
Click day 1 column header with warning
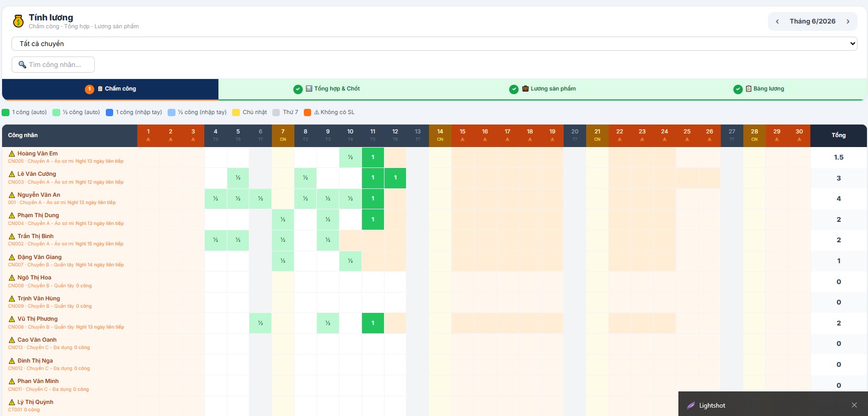pos(148,136)
